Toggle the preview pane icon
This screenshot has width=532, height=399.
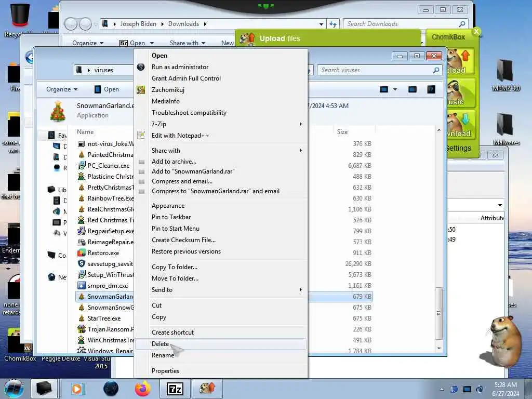pyautogui.click(x=412, y=89)
